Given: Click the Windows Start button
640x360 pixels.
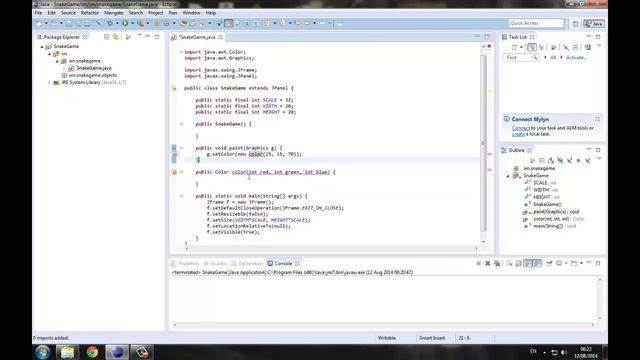Looking at the screenshot, I should coord(42,352).
